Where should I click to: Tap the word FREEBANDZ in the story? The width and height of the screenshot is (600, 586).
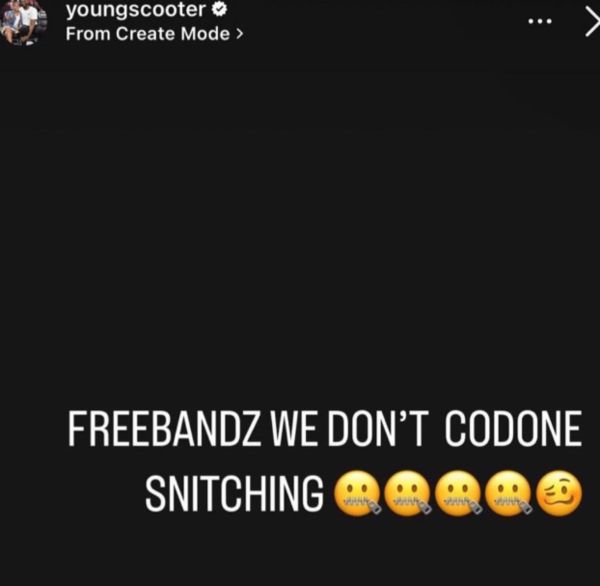[162, 429]
